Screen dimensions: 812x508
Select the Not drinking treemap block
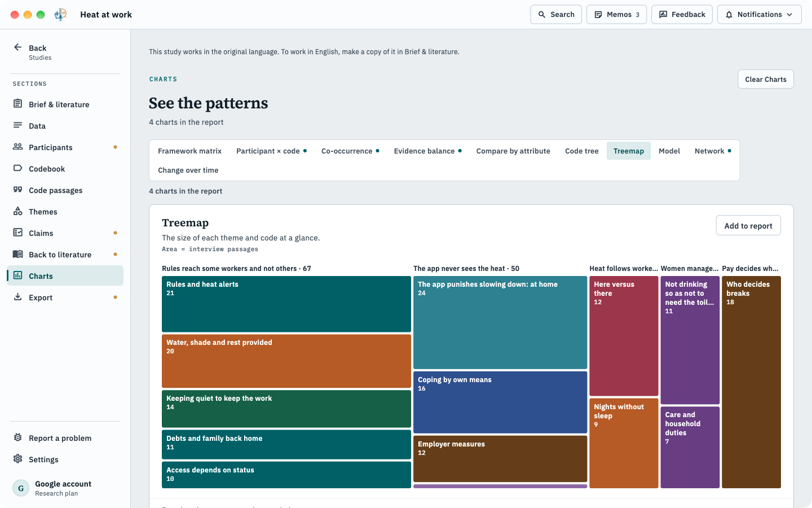[690, 340]
